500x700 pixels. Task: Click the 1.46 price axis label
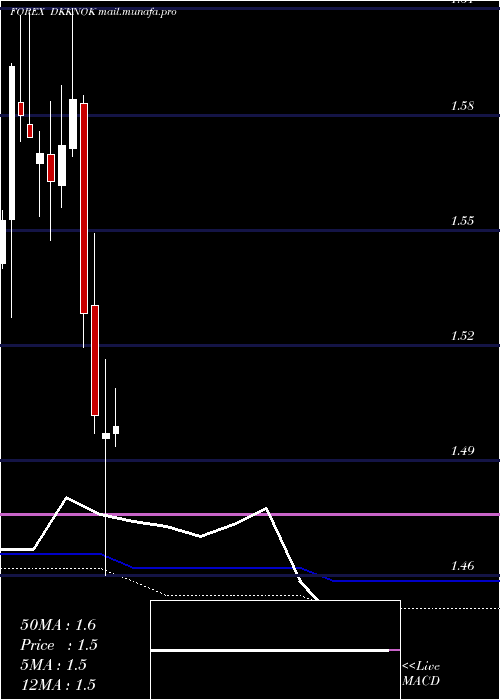coord(462,566)
